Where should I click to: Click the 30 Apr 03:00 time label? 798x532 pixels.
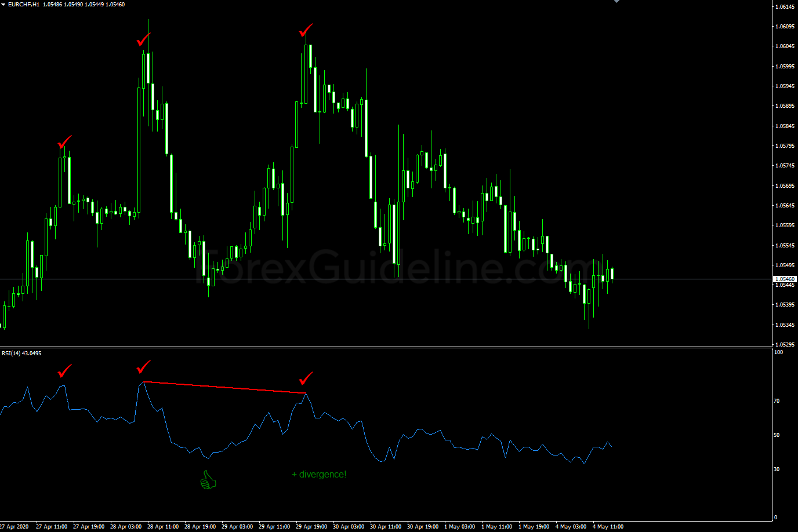coord(349,527)
